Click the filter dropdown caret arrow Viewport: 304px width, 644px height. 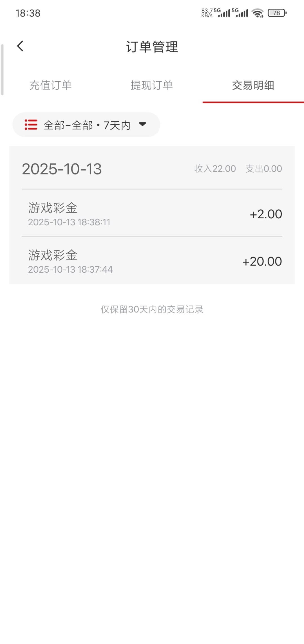click(143, 124)
